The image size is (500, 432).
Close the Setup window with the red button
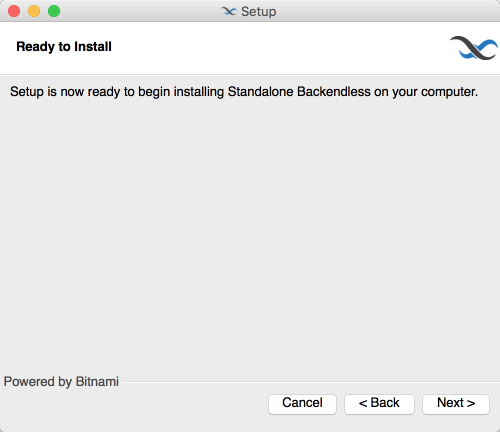coord(14,11)
